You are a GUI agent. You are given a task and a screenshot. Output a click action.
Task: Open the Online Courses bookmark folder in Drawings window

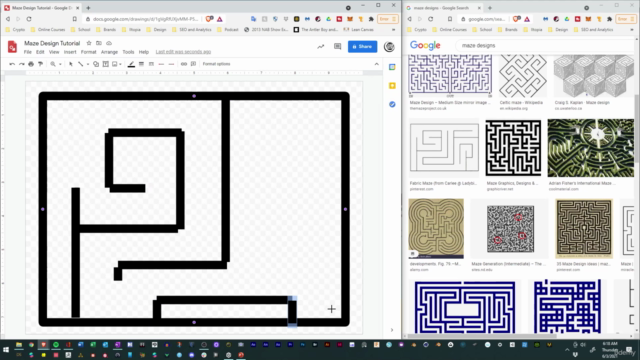tap(48, 30)
